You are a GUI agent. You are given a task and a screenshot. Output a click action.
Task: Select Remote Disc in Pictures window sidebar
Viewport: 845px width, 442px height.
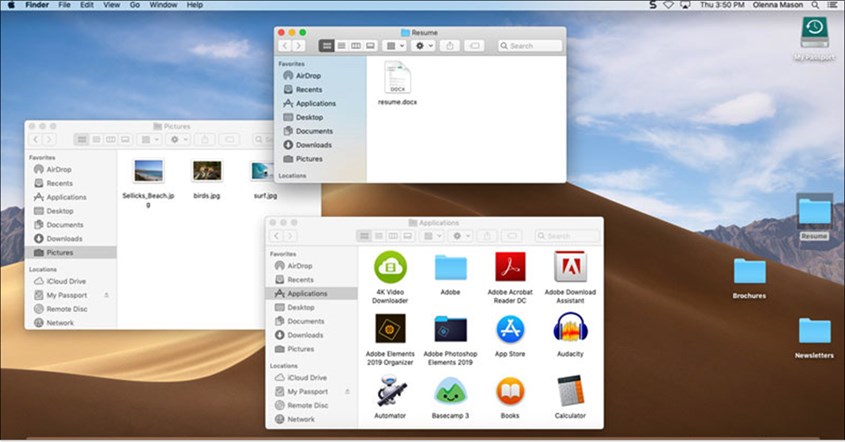coord(61,309)
